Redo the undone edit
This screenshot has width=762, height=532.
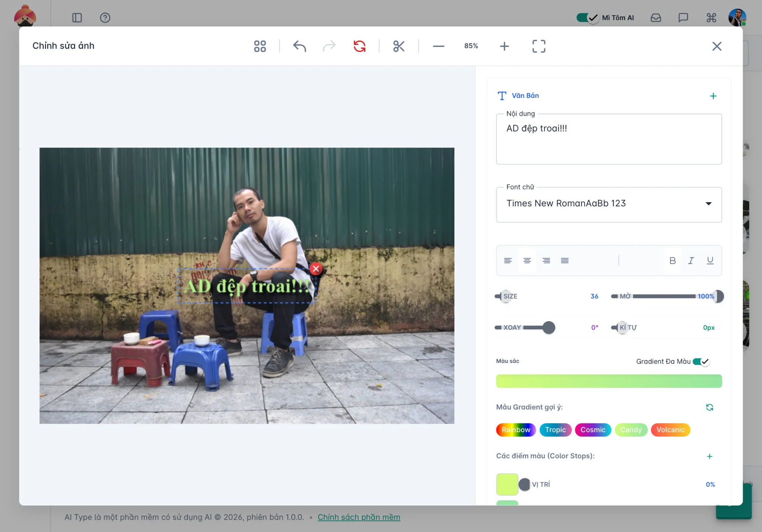(329, 46)
